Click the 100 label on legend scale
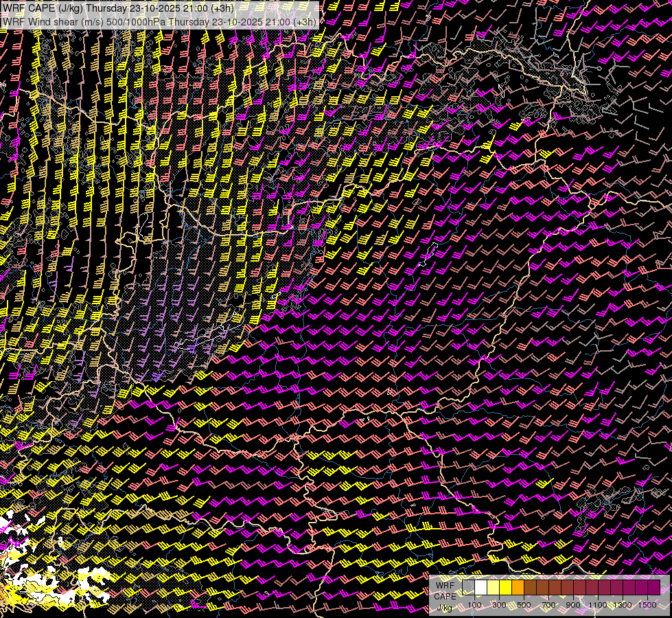Image resolution: width=672 pixels, height=618 pixels. [474, 605]
